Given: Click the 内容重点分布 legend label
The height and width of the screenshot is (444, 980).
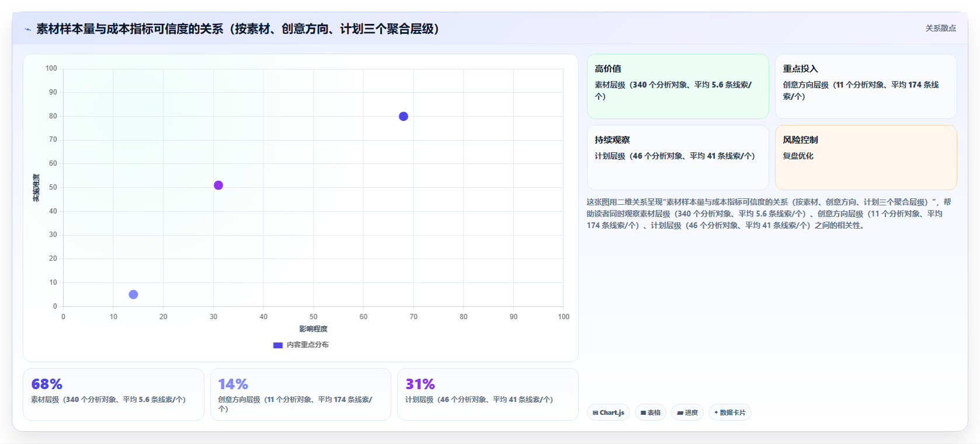Looking at the screenshot, I should [x=307, y=345].
